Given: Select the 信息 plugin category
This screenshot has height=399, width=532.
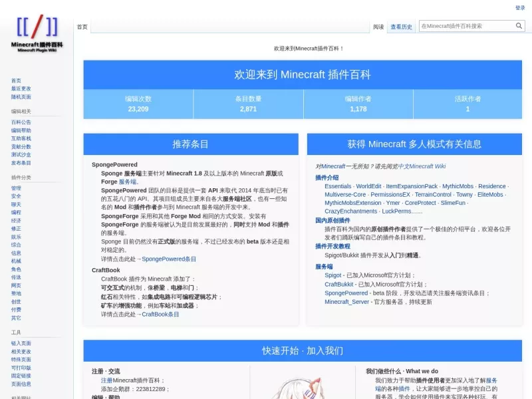Looking at the screenshot, I should tap(16, 253).
